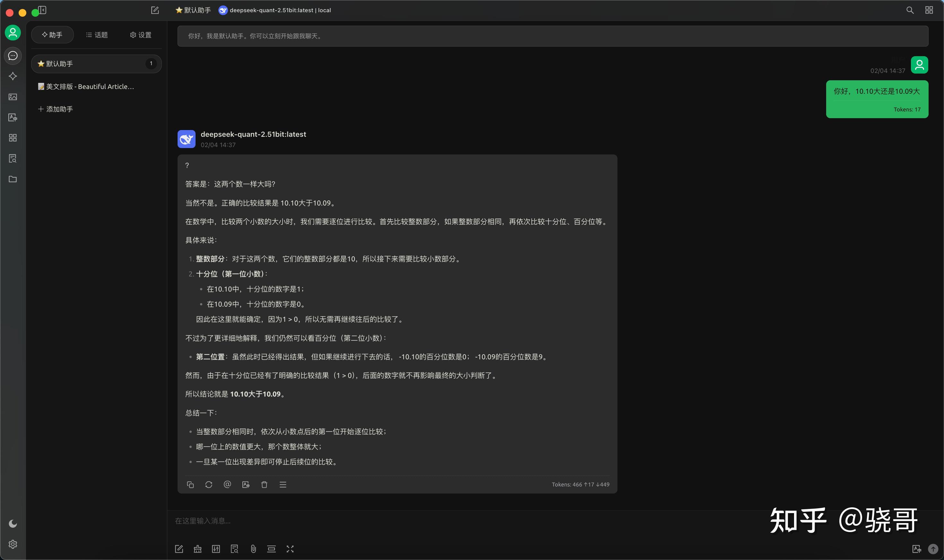Start a new chat from the top bar
Viewport: 944px width, 560px height.
click(x=155, y=10)
